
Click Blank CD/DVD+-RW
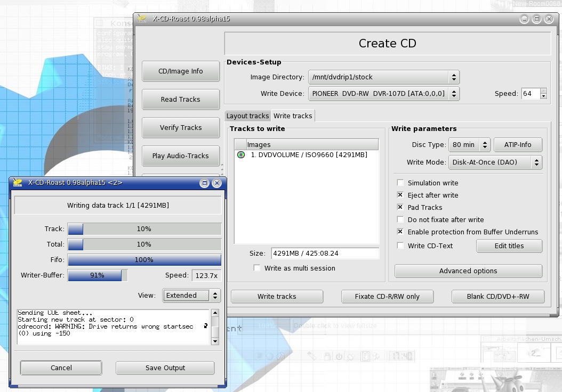(x=497, y=296)
